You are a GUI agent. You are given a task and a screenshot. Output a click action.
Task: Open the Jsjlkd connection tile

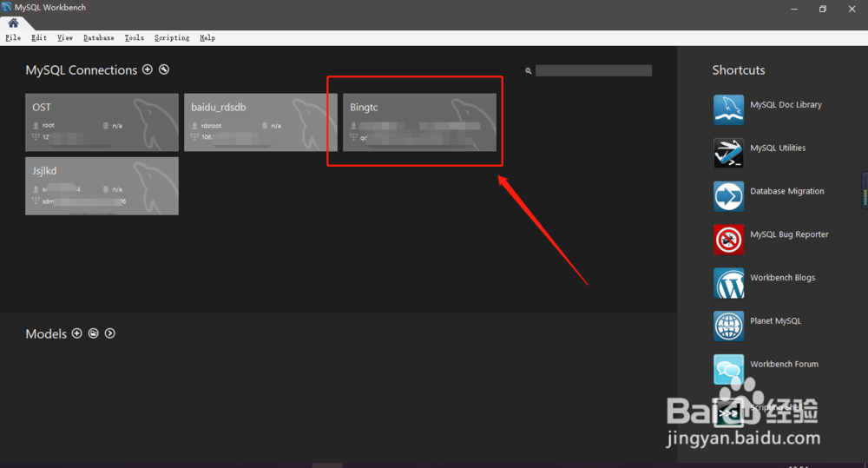tap(102, 186)
